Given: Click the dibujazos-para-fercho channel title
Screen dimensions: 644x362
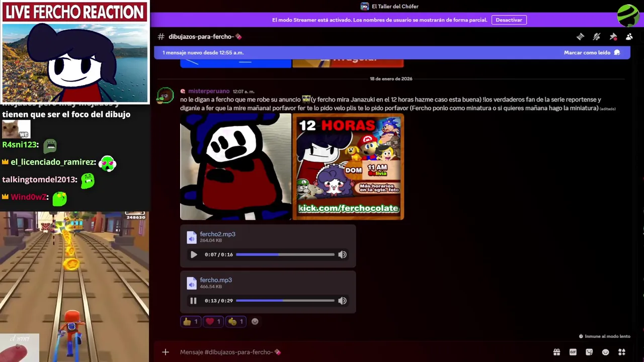Looking at the screenshot, I should point(205,37).
